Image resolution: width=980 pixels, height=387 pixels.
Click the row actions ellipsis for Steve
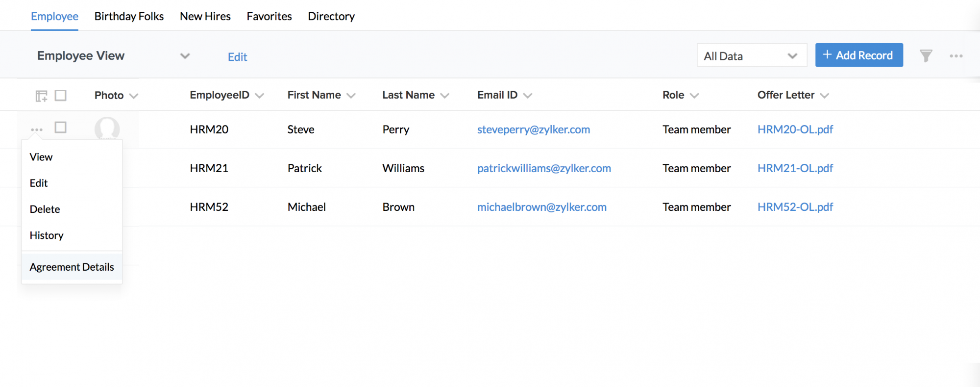tap(37, 129)
